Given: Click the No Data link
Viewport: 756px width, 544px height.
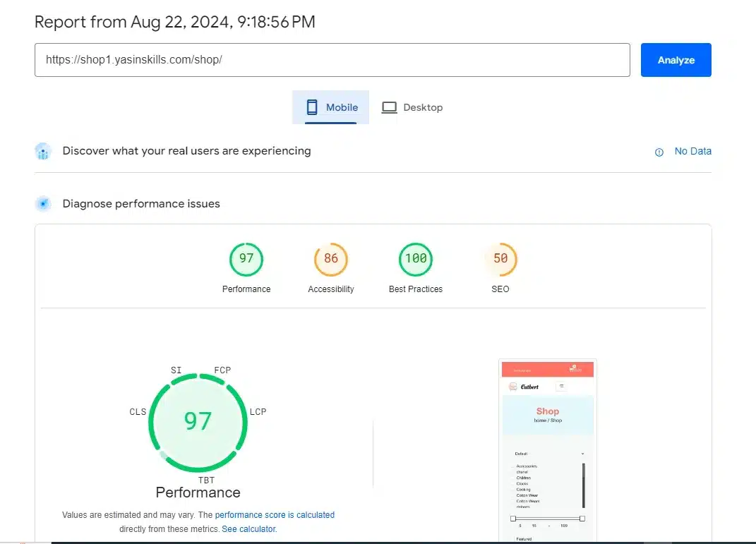Looking at the screenshot, I should point(692,151).
